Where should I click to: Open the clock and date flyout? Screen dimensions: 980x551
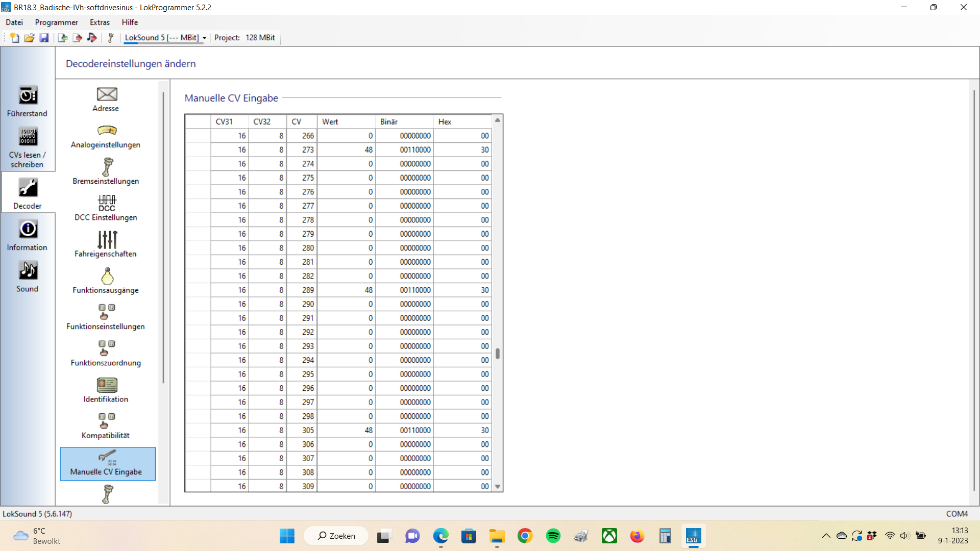click(953, 536)
